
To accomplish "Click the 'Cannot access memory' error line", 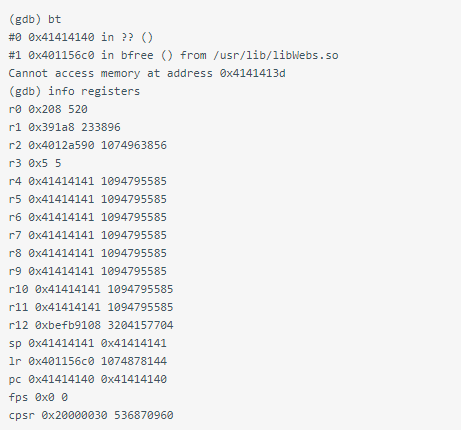I will click(147, 73).
